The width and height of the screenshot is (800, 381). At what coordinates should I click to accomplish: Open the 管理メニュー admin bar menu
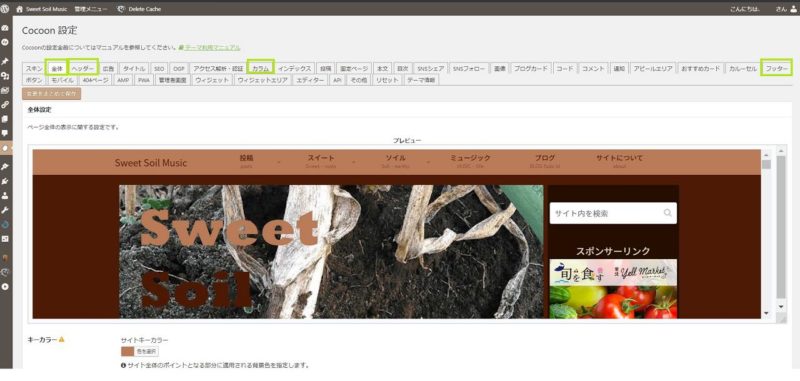91,9
